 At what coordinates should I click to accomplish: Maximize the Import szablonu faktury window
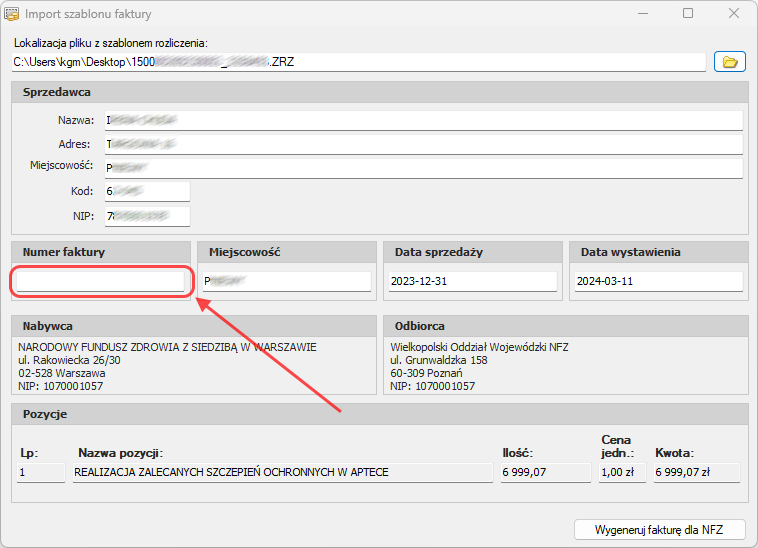(688, 14)
